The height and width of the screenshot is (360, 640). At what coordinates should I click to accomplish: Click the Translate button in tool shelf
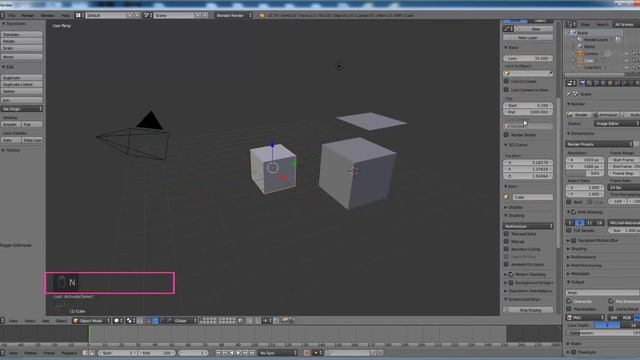(22, 35)
